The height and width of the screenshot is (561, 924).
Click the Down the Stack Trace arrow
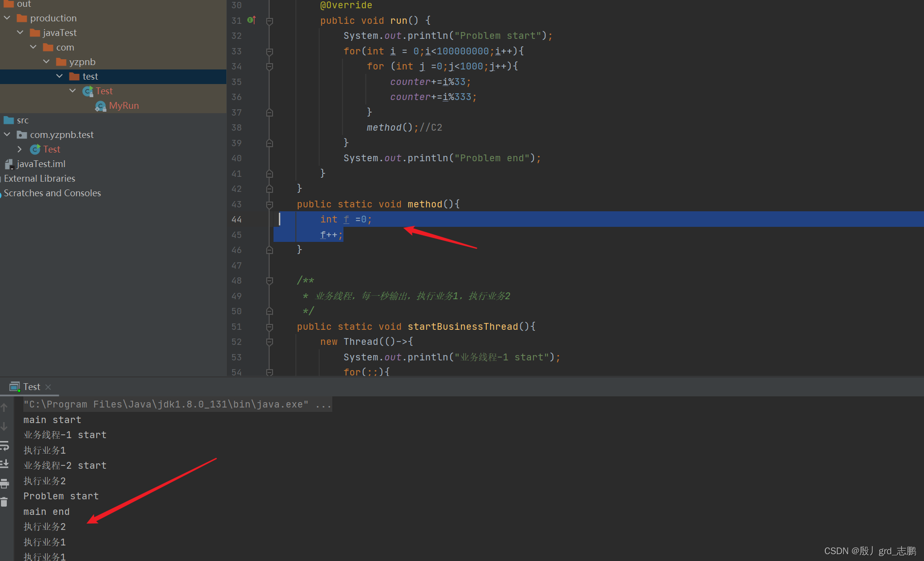pos(4,426)
